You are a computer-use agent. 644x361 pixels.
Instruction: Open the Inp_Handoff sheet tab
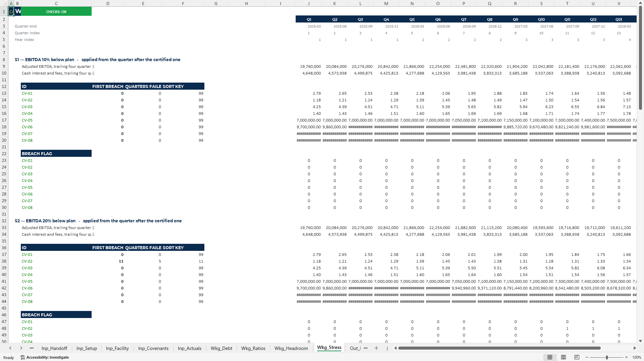pyautogui.click(x=54, y=348)
